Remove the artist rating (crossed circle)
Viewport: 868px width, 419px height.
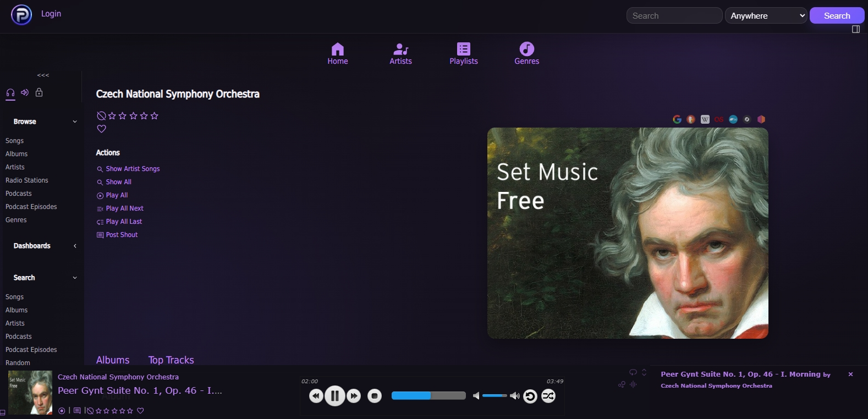(x=101, y=116)
